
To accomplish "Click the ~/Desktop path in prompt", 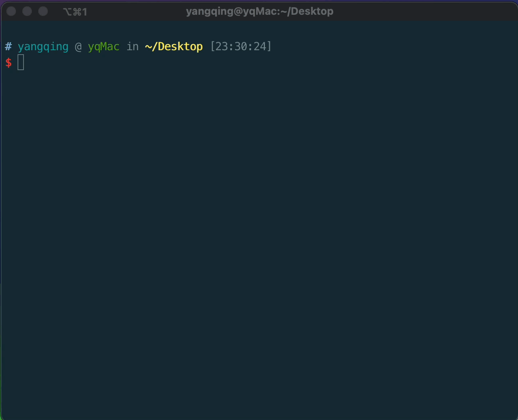I will pos(174,47).
